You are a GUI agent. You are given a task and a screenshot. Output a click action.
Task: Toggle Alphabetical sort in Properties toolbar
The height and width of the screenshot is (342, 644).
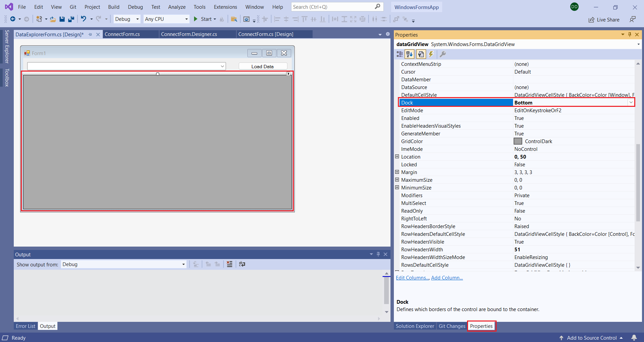pos(409,54)
